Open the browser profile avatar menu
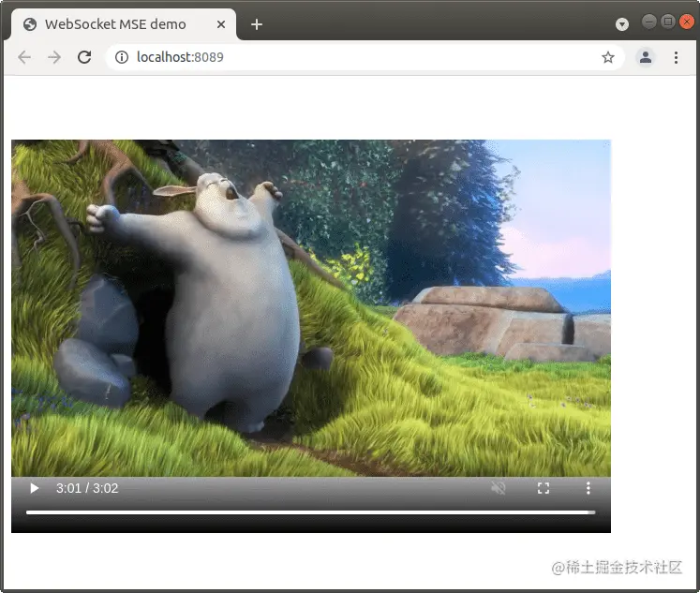The image size is (700, 593). [645, 57]
